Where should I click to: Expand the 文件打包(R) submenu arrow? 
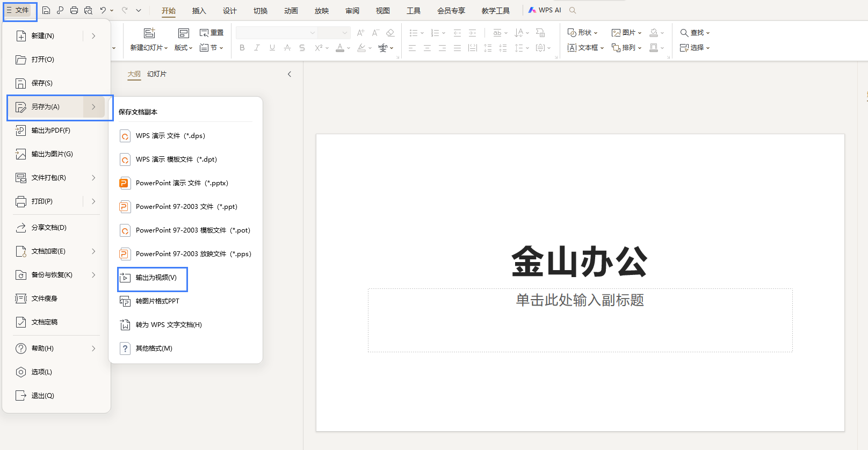click(93, 178)
